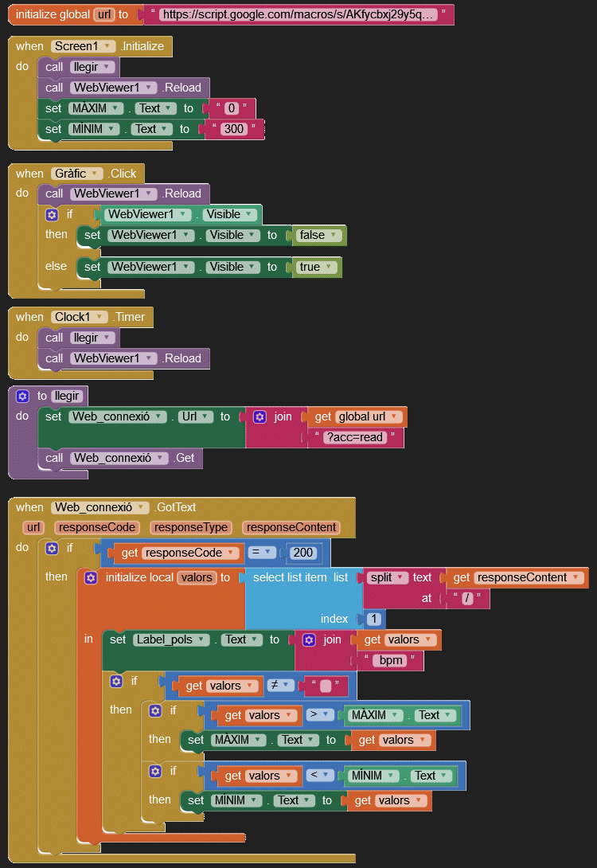The height and width of the screenshot is (868, 597).
Task: Change the = comparison operator dropdown
Action: tap(270, 553)
